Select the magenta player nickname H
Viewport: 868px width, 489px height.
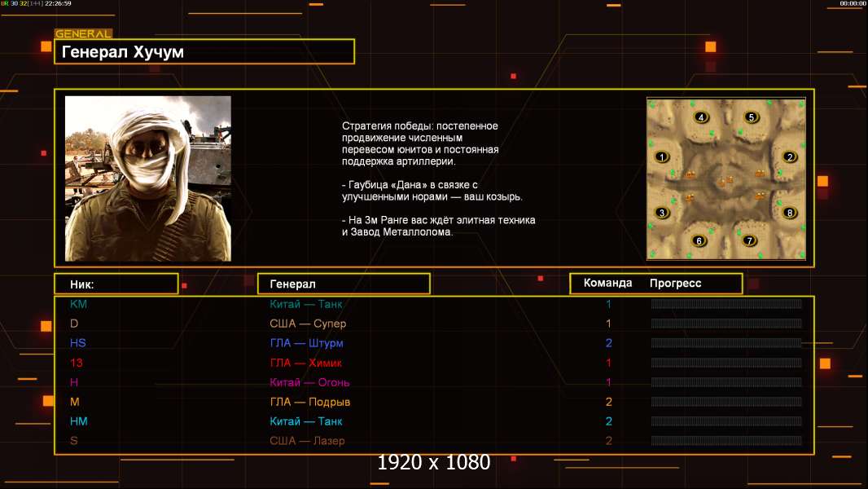(74, 382)
